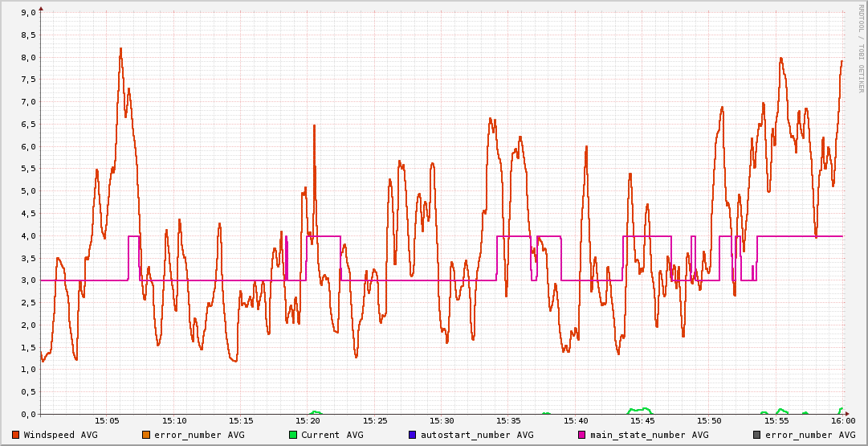The height and width of the screenshot is (446, 868).
Task: Click the 15:30 time axis label
Action: click(x=442, y=420)
